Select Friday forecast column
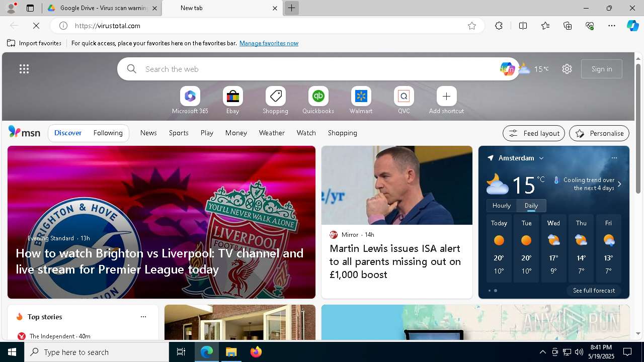Screen dimensions: 644x362 tap(609, 248)
